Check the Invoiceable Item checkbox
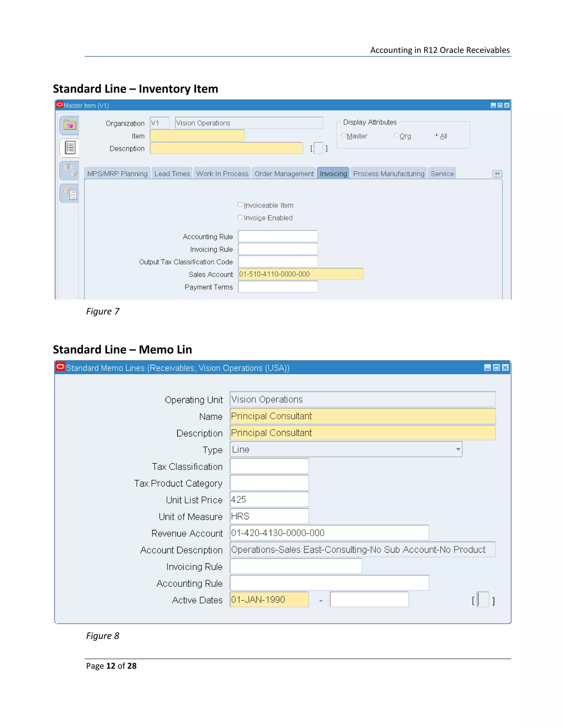This screenshot has width=563, height=728. click(240, 205)
